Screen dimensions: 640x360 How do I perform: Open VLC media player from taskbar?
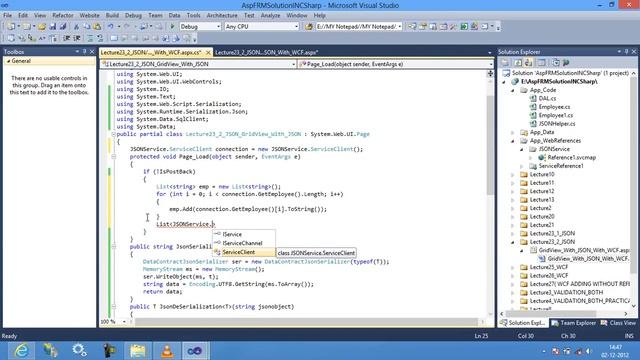(167, 350)
